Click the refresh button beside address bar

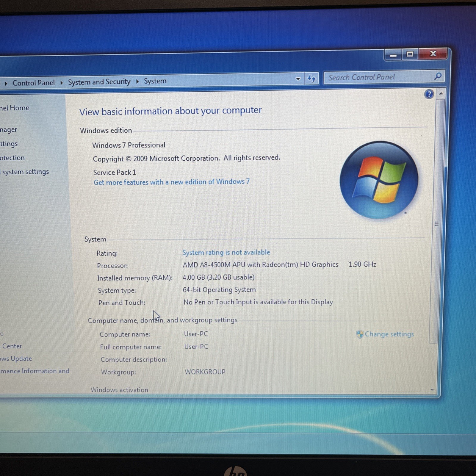311,79
